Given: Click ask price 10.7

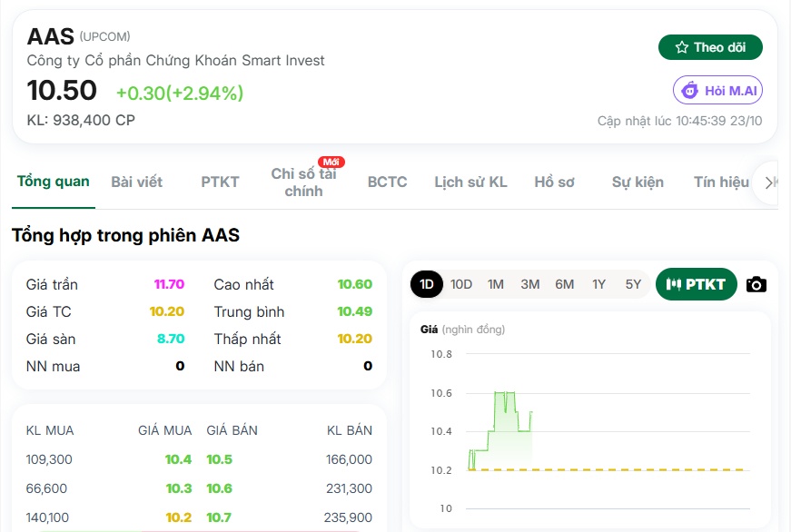Looking at the screenshot, I should pos(219,517).
